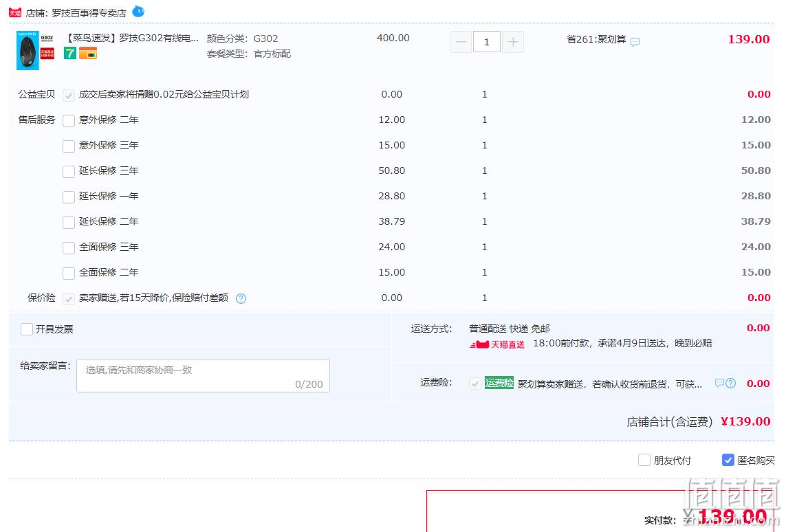786x532 pixels.
Task: Click the message to seller text box
Action: 203,376
